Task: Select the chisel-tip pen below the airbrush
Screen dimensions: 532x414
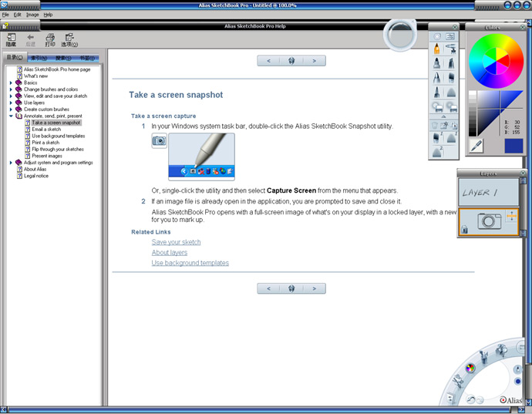Action: point(451,63)
